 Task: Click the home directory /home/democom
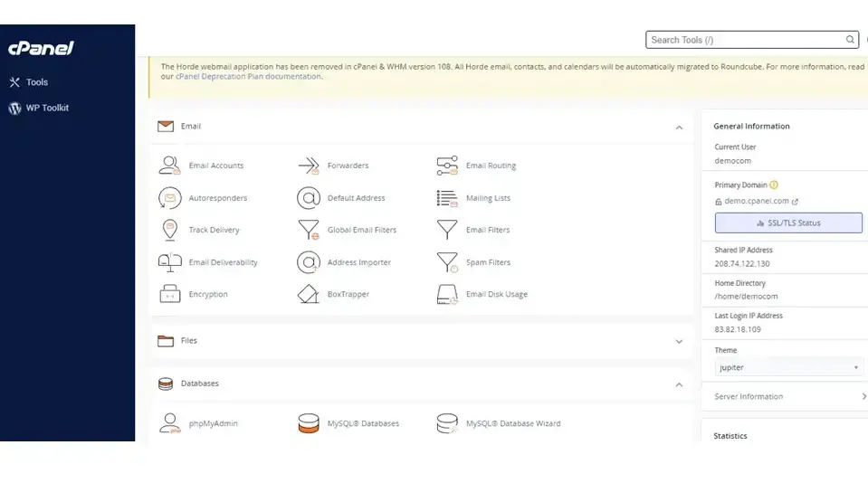point(746,297)
